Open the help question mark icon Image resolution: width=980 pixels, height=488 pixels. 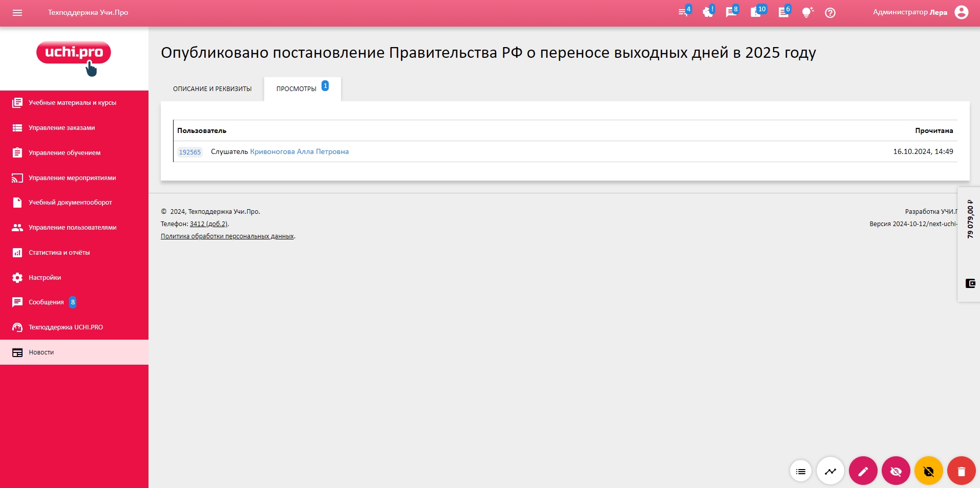[x=830, y=13]
